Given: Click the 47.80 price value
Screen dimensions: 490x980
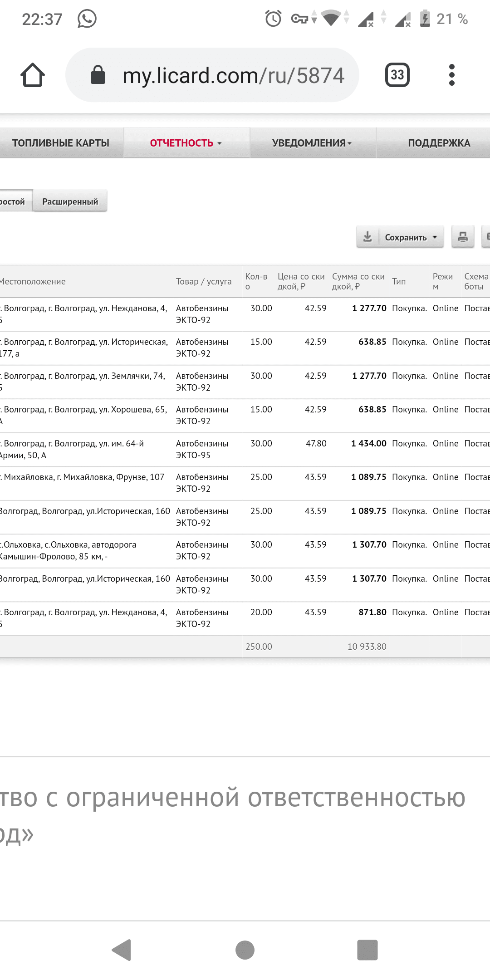Looking at the screenshot, I should pos(316,443).
